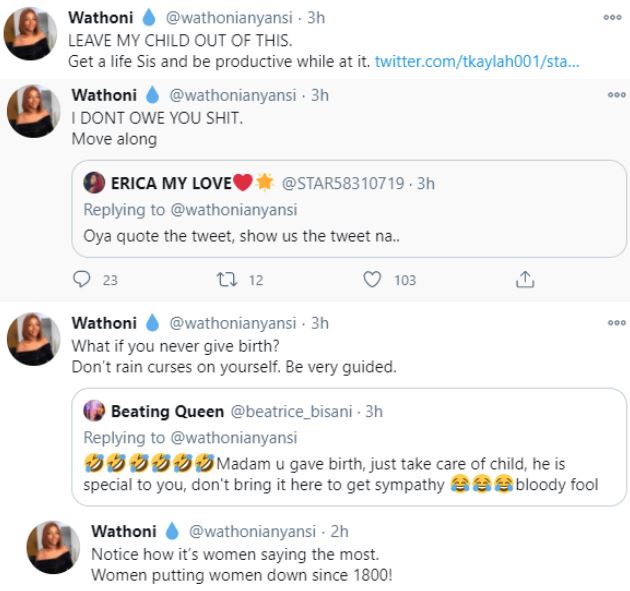
Task: Click the reply icon with 23 replies
Action: [x=83, y=280]
